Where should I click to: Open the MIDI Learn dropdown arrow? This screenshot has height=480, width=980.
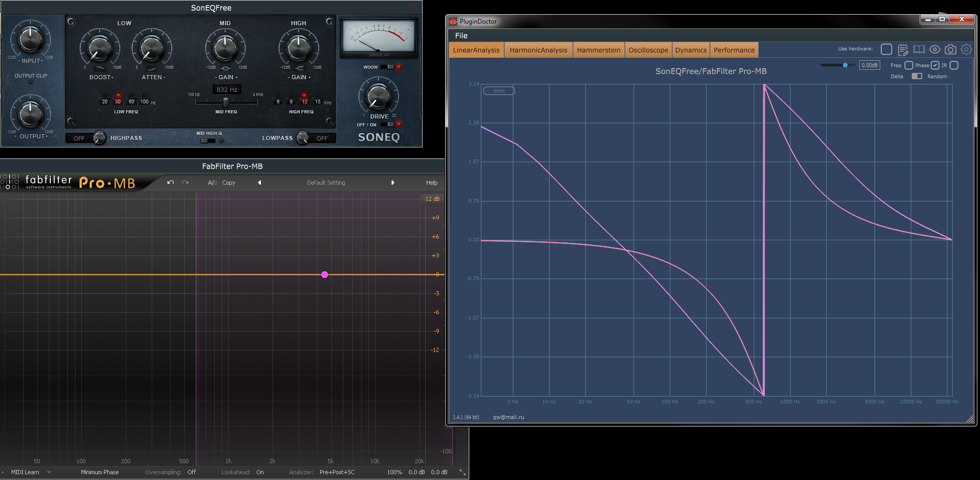(x=49, y=472)
